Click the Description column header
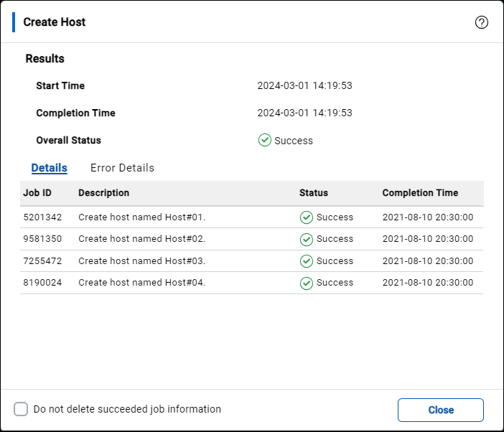 point(104,193)
